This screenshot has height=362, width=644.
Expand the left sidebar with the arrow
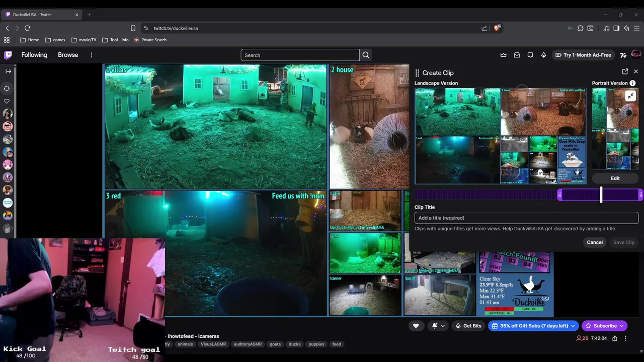point(8,71)
